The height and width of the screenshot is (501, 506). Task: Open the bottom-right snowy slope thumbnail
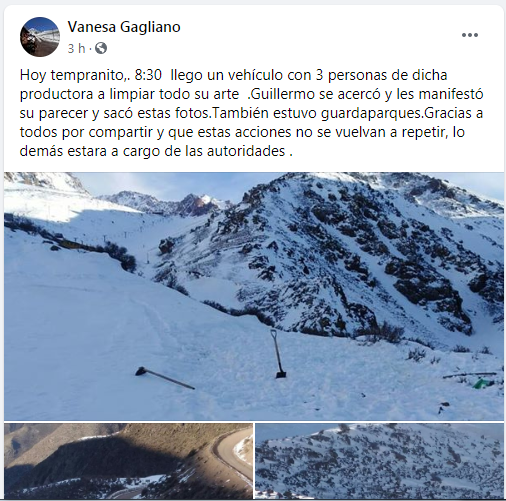(x=379, y=461)
